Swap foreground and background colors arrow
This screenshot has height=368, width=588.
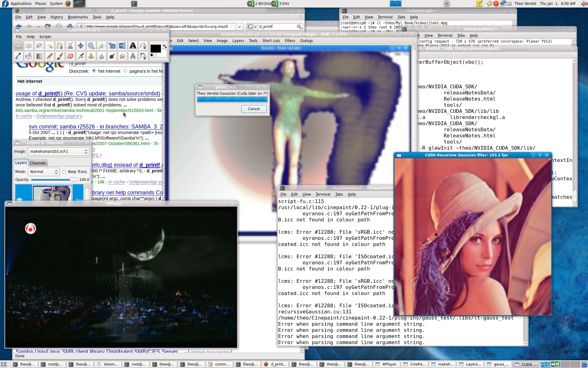click(165, 46)
